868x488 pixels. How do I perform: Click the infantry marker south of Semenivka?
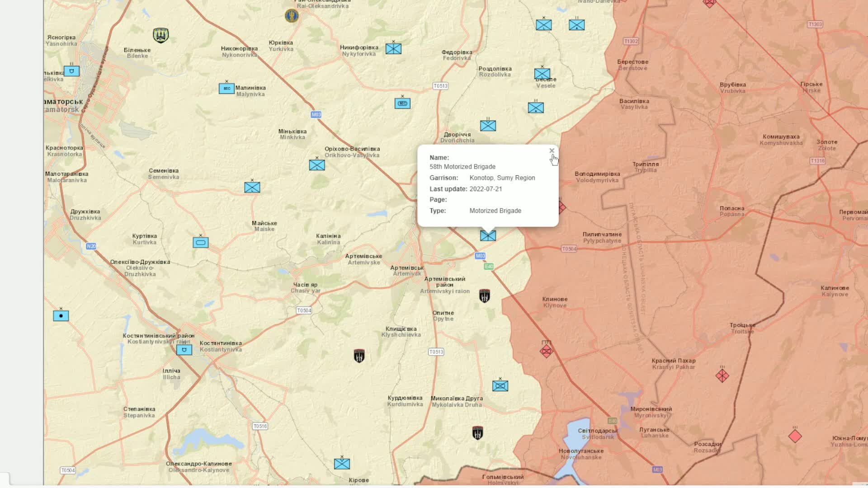252,187
